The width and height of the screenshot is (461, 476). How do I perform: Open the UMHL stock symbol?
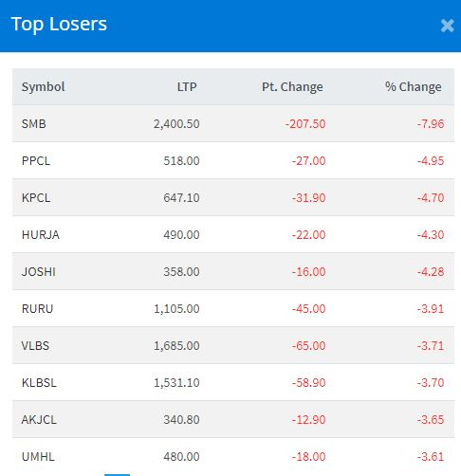click(x=38, y=456)
